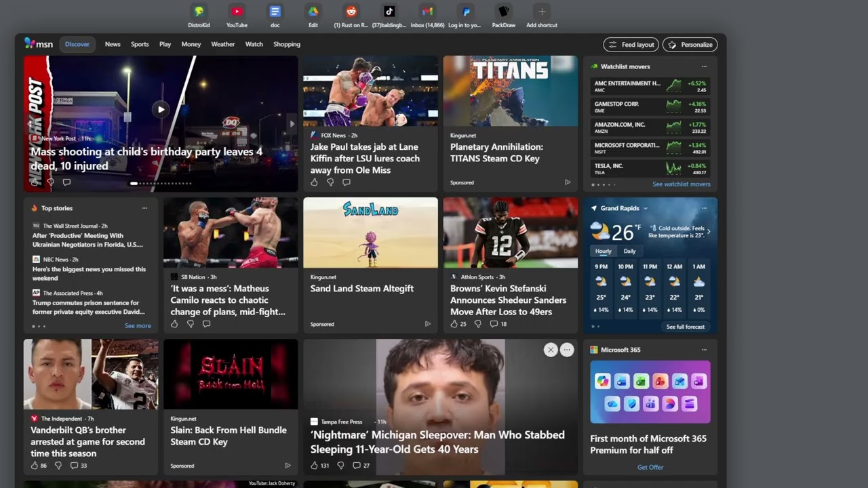Open the Sports tab
The image size is (868, 488).
click(x=140, y=44)
